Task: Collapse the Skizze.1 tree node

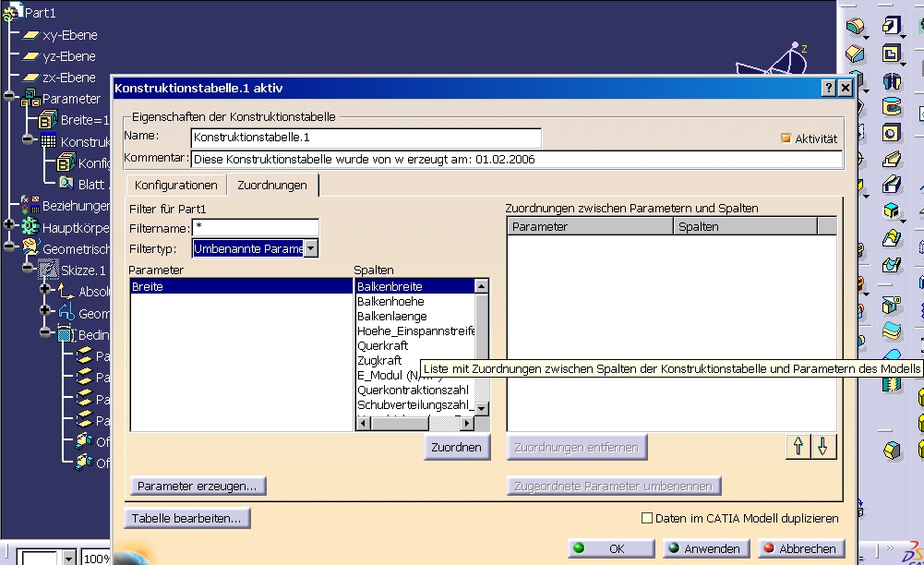Action: 28,268
